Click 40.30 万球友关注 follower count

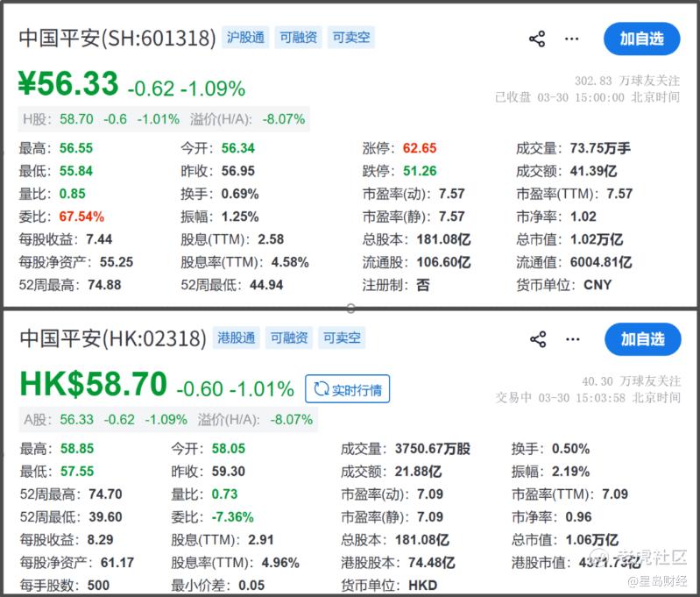click(x=632, y=381)
